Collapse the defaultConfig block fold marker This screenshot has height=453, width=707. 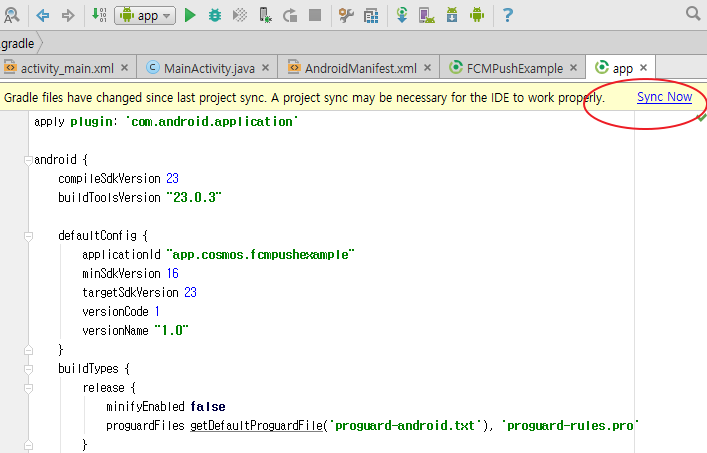coord(28,236)
